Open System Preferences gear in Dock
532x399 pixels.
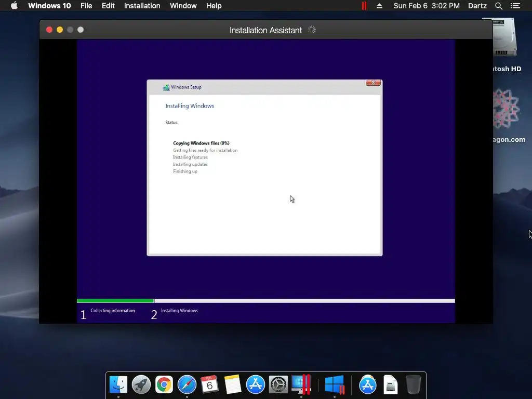(x=278, y=384)
